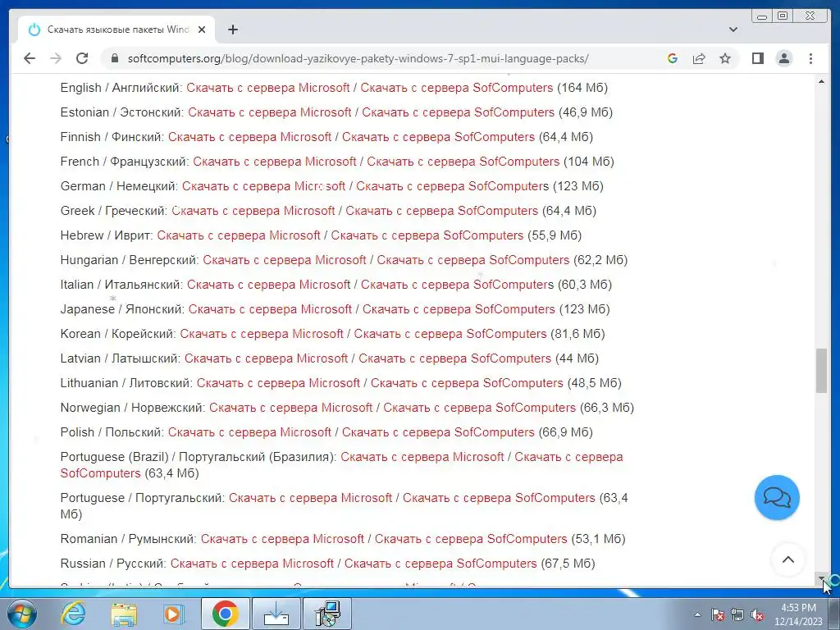
Task: Download Japanese pack from Microsoft server
Action: pyautogui.click(x=270, y=309)
